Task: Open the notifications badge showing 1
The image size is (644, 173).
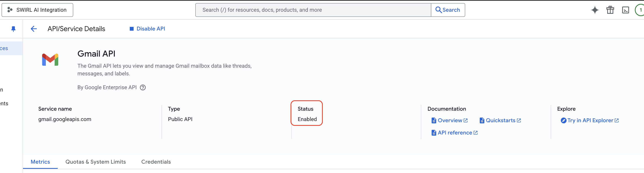Action: coord(640,10)
